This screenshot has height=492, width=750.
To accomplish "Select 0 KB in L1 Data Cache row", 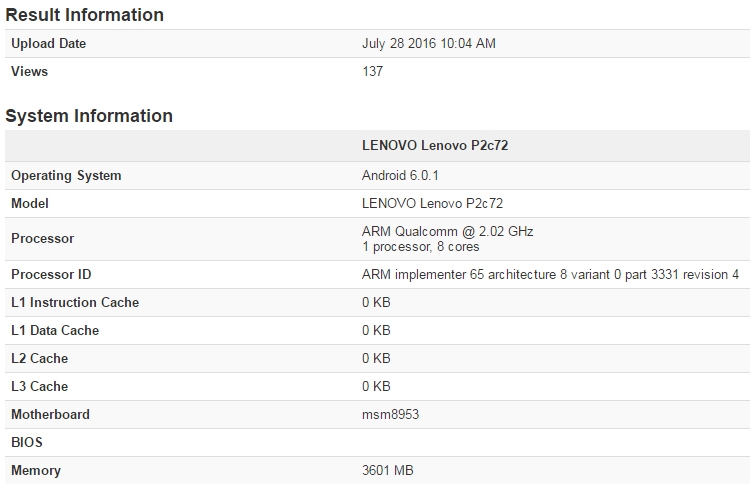I will coord(376,330).
